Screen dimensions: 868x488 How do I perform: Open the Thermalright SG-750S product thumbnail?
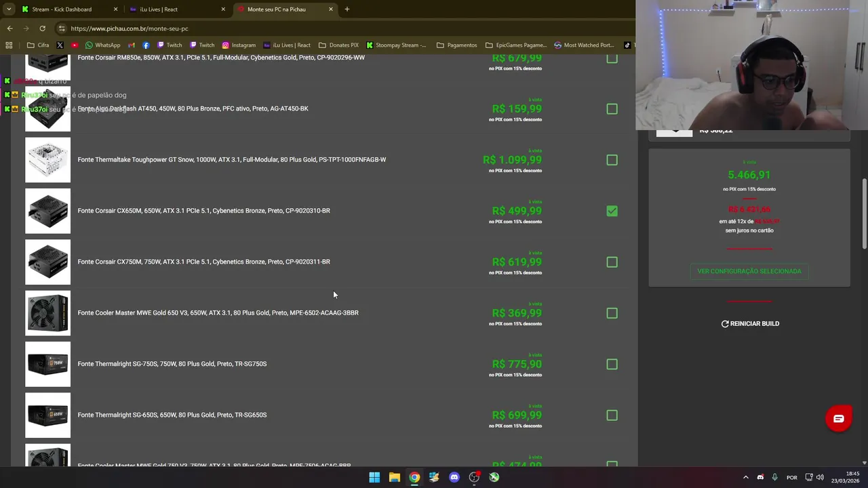click(x=47, y=364)
